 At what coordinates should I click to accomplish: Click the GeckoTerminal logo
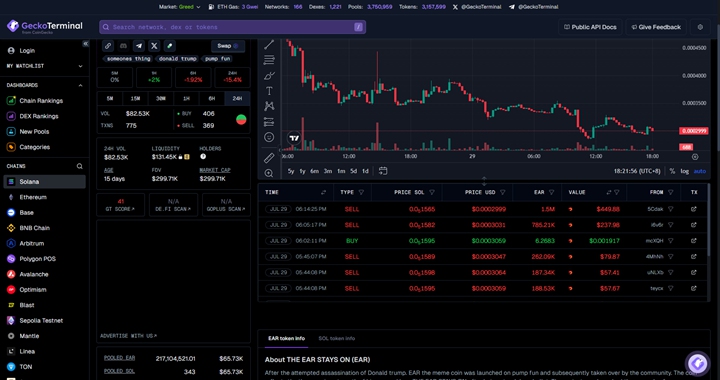tap(45, 27)
